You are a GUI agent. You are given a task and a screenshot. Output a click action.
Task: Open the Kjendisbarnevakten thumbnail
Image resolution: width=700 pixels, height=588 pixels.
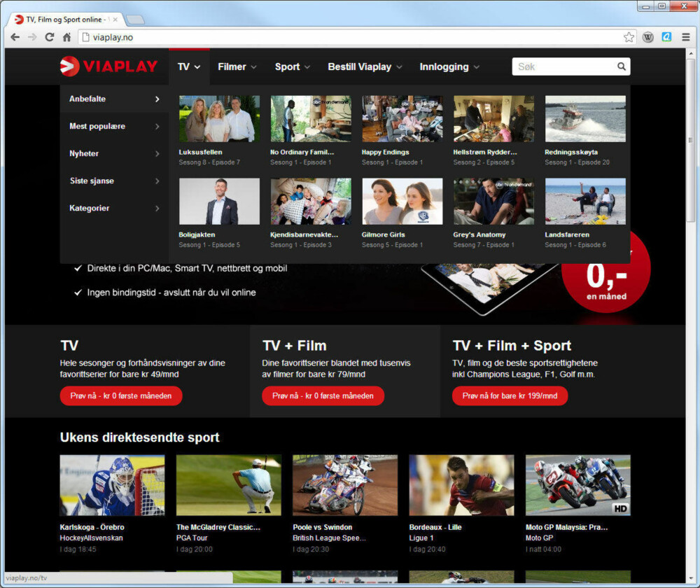pyautogui.click(x=311, y=202)
